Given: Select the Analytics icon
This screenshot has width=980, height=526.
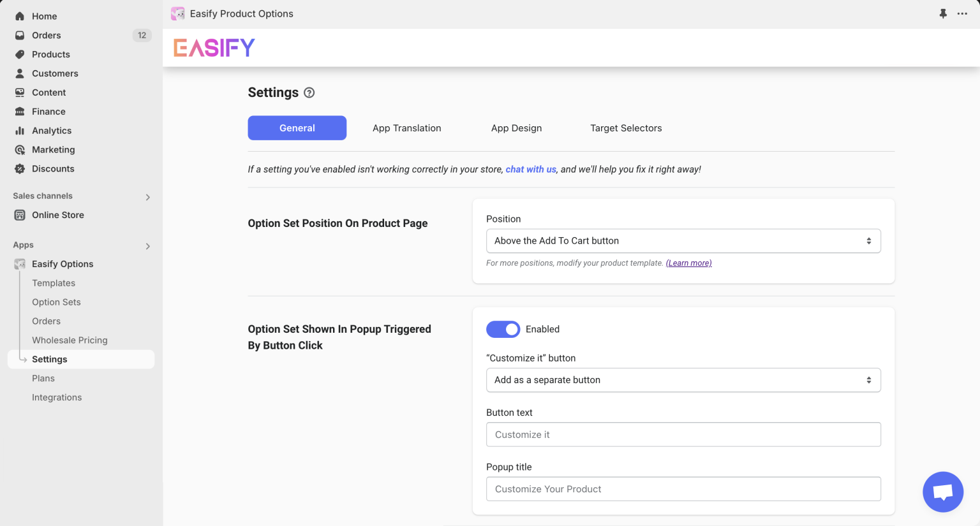Looking at the screenshot, I should [19, 131].
